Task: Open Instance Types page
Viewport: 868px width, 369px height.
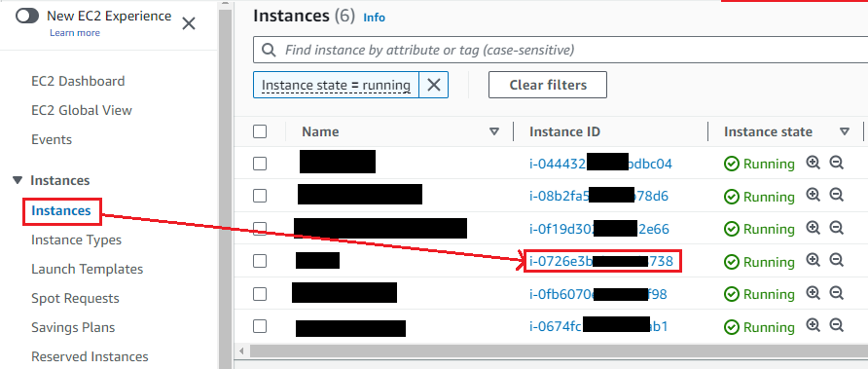Action: [77, 240]
